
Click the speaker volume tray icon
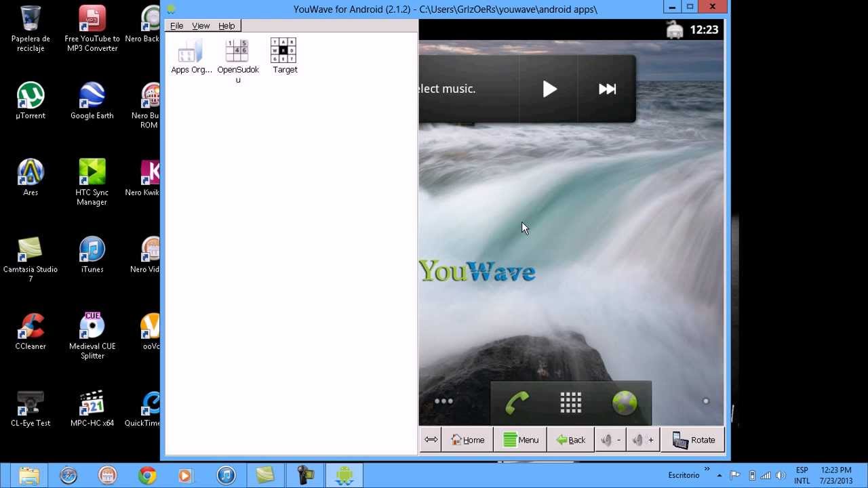(781, 476)
